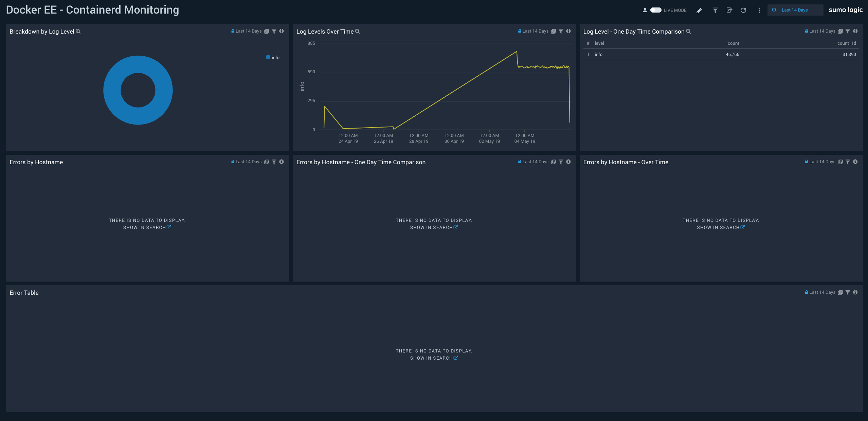
Task: Click SHOW IN SEARCH under the Error Table
Action: click(434, 358)
